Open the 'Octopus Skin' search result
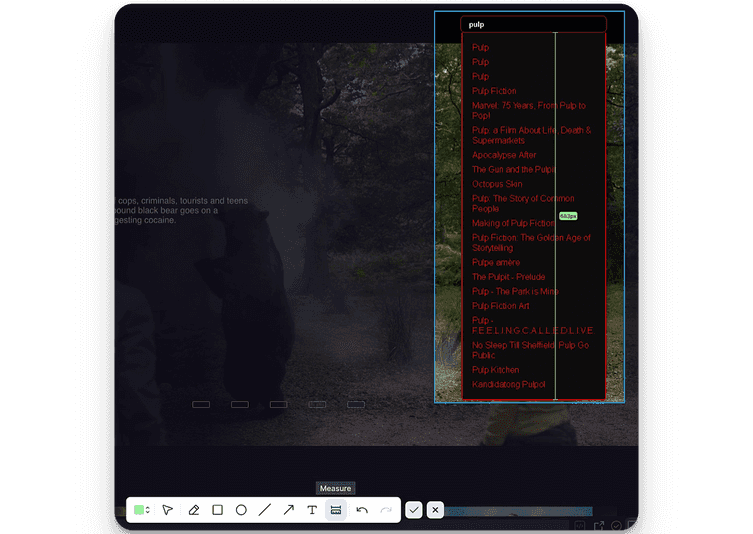Screen dimensions: 753x534 (x=497, y=184)
